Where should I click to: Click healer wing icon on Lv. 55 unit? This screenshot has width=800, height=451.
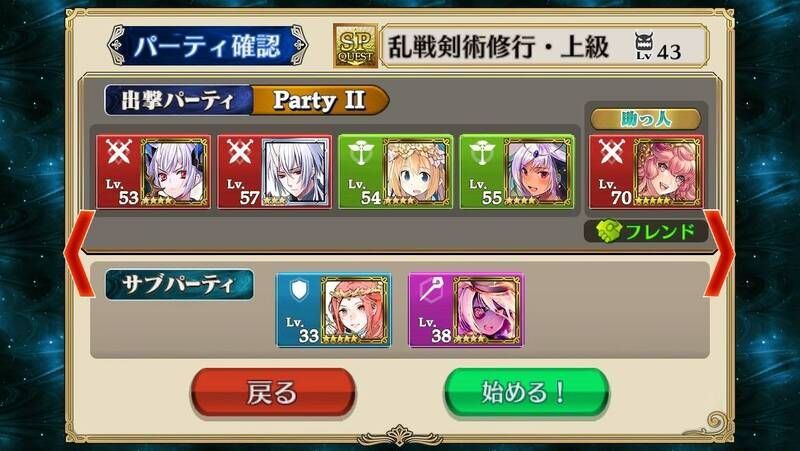pyautogui.click(x=482, y=153)
